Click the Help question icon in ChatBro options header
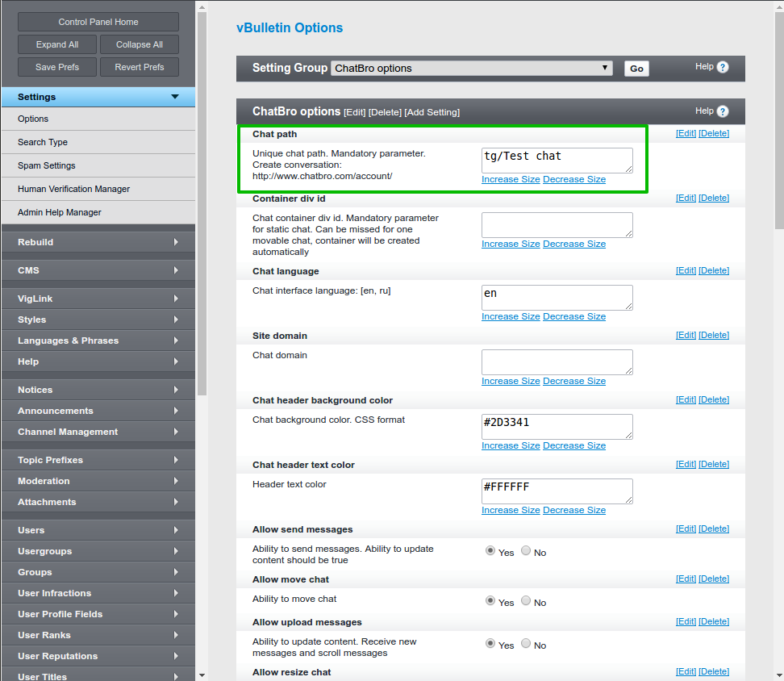Image resolution: width=784 pixels, height=681 pixels. [x=723, y=111]
